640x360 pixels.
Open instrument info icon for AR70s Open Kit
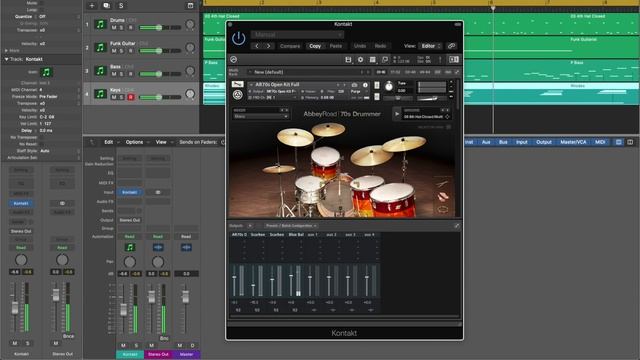tap(365, 85)
